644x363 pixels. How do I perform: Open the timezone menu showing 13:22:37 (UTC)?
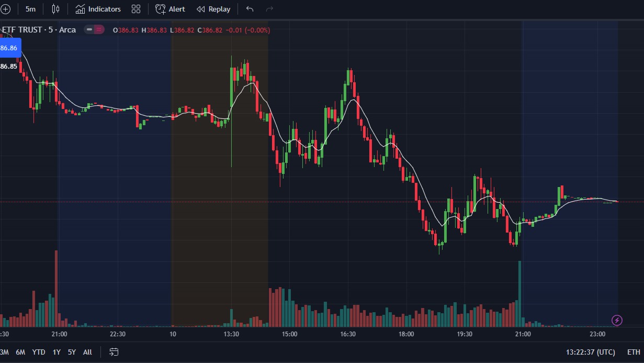click(591, 352)
